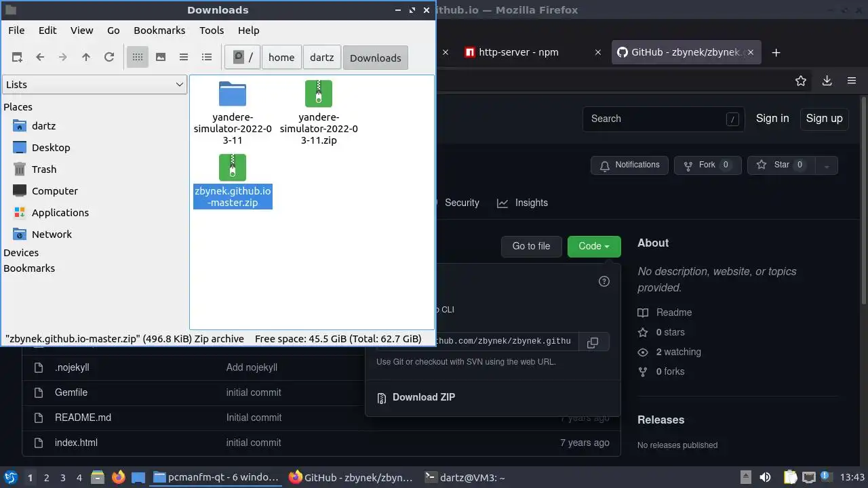Open the README.md file

point(83,418)
